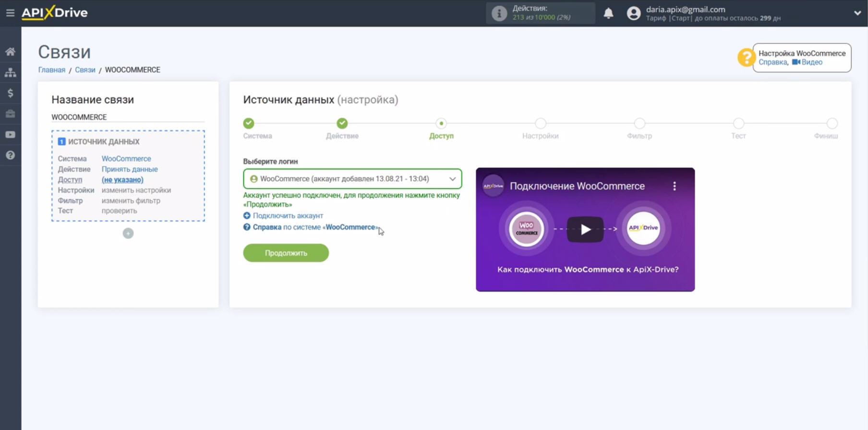The width and height of the screenshot is (868, 430).
Task: Open the billing dollar icon in the sidebar
Action: pyautogui.click(x=10, y=93)
